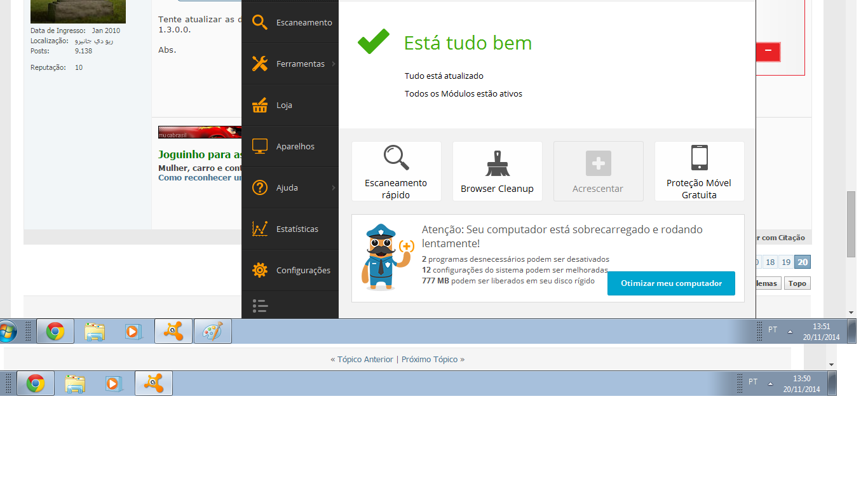Open Configurações gear icon
The image size is (868, 488).
click(x=259, y=270)
